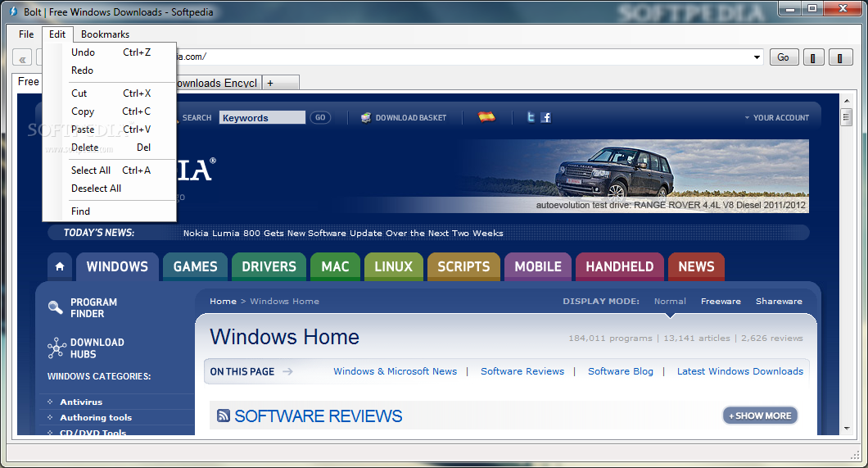Choose Deselect All from the Edit menu
The height and width of the screenshot is (468, 868).
(110, 189)
